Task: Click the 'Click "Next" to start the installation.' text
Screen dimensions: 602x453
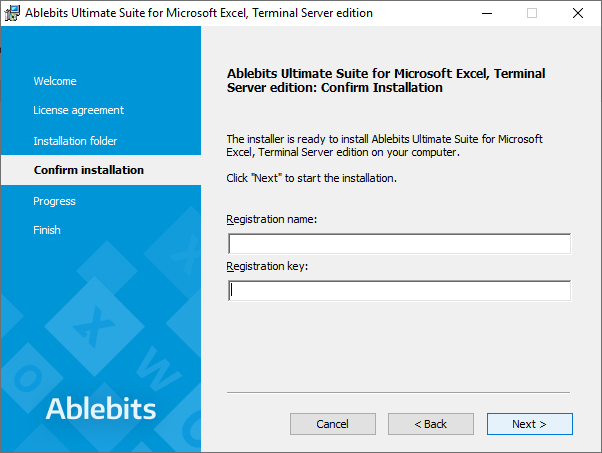Action: point(311,178)
